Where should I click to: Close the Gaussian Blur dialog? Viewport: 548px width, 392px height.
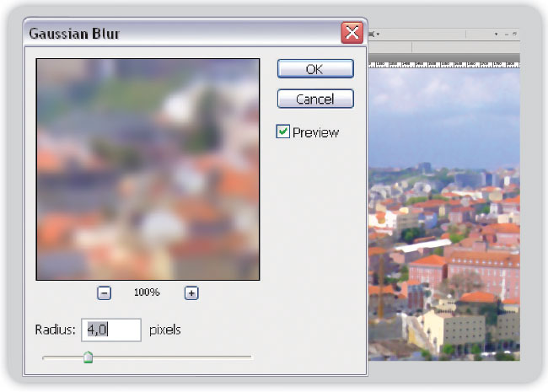pos(352,33)
